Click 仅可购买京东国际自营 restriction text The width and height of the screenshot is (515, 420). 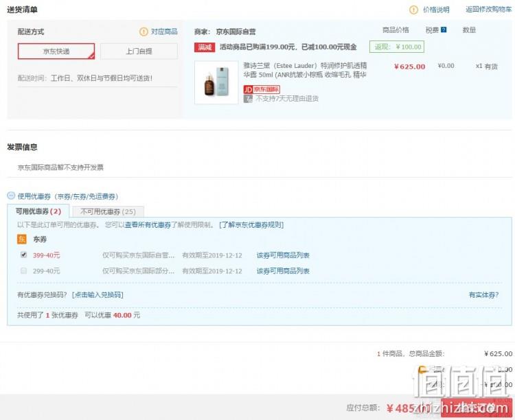(x=138, y=255)
